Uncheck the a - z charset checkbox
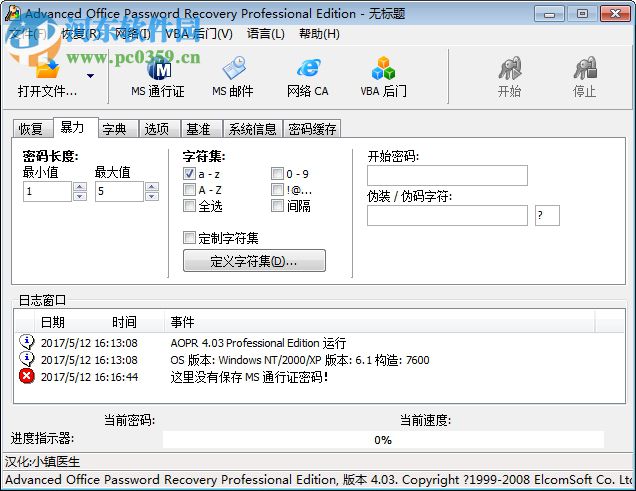636x491 pixels. pyautogui.click(x=189, y=174)
